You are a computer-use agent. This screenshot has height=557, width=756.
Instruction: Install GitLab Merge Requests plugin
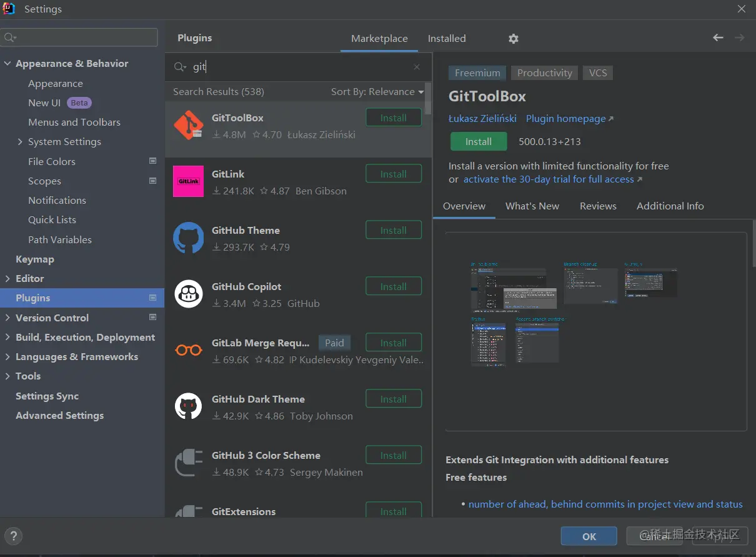[394, 343]
